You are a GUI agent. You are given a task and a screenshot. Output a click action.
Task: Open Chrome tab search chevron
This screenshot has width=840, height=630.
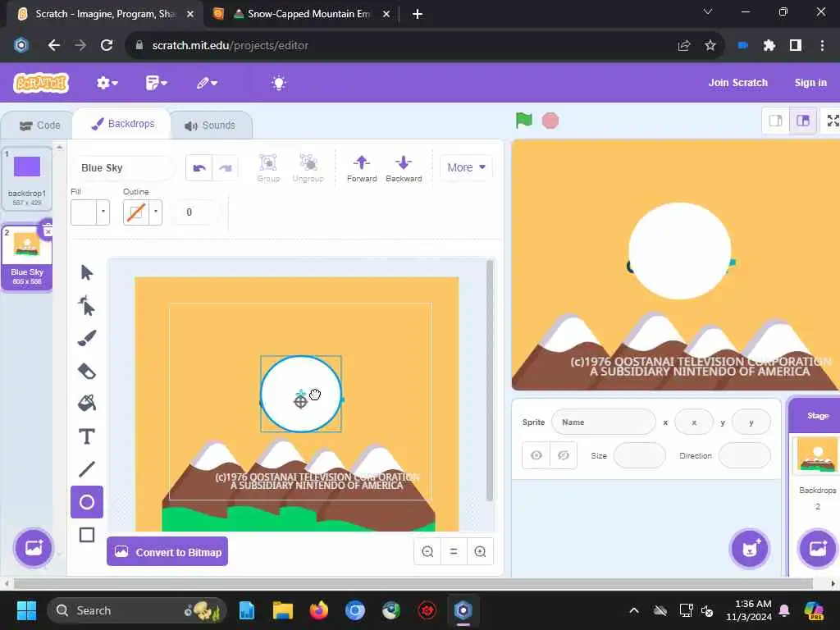708,11
